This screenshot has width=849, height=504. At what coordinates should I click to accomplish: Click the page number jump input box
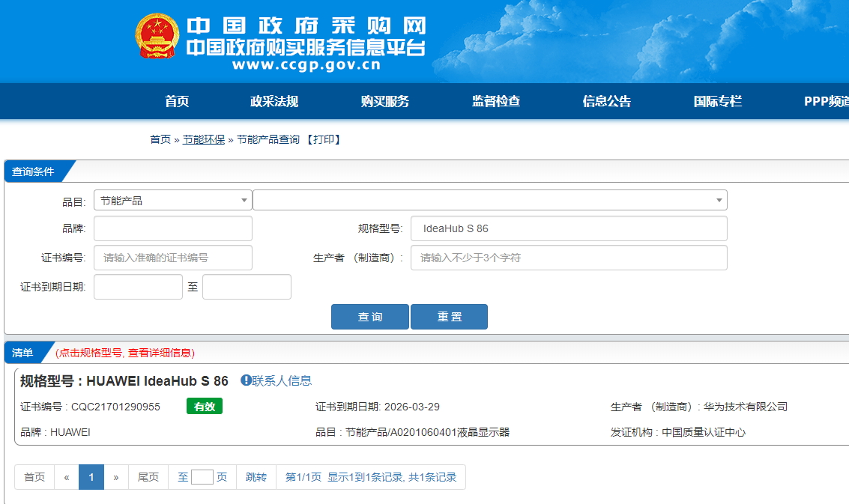(x=202, y=477)
